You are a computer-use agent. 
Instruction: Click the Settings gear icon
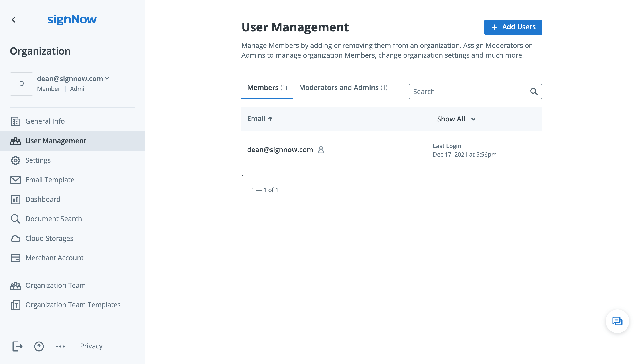pyautogui.click(x=16, y=160)
